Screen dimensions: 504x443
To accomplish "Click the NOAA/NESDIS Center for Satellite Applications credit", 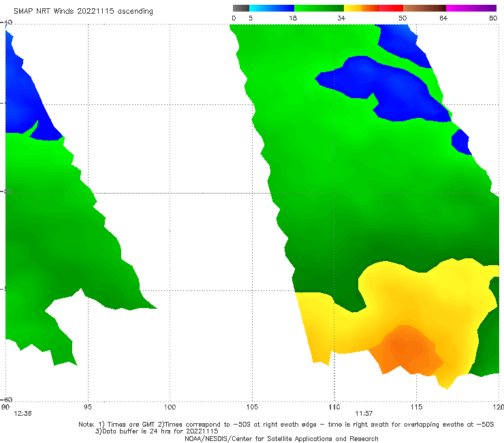I will coord(281,438).
